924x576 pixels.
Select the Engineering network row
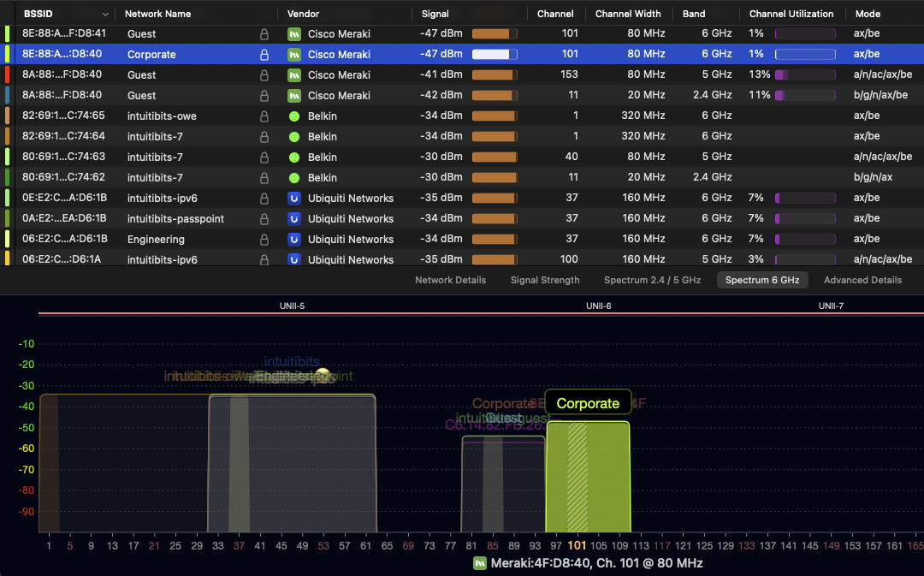[x=462, y=240]
